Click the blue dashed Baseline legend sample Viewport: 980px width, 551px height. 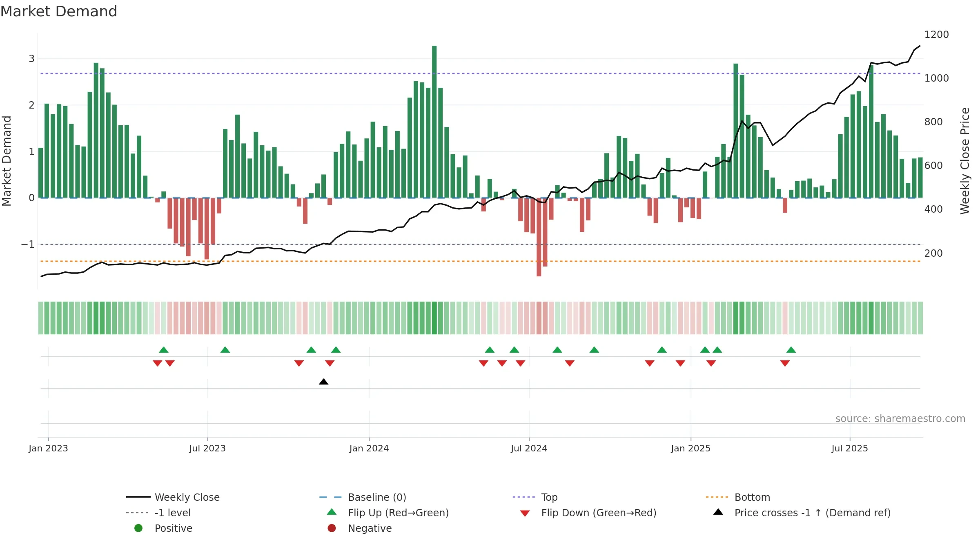(330, 497)
